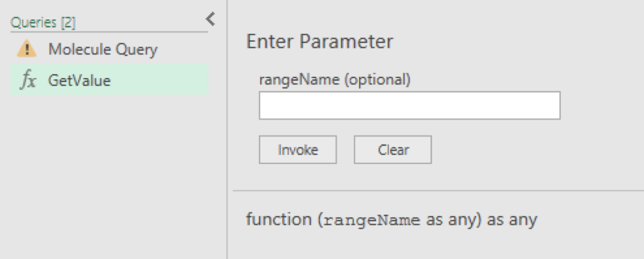Image resolution: width=644 pixels, height=259 pixels.
Task: Select the GetValue function query
Action: [79, 81]
